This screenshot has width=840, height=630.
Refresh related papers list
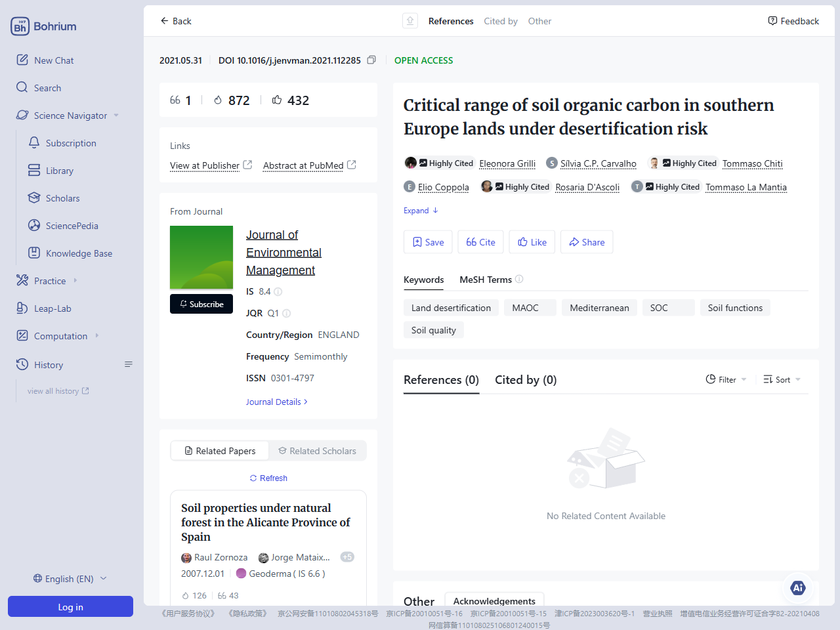[x=268, y=478]
